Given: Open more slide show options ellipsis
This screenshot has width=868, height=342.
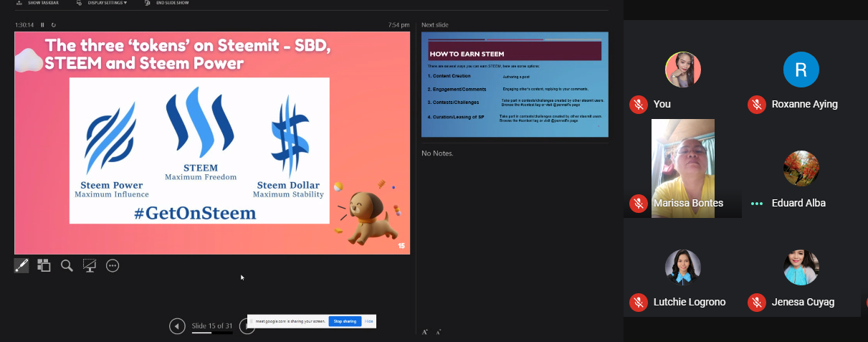Looking at the screenshot, I should (x=113, y=265).
